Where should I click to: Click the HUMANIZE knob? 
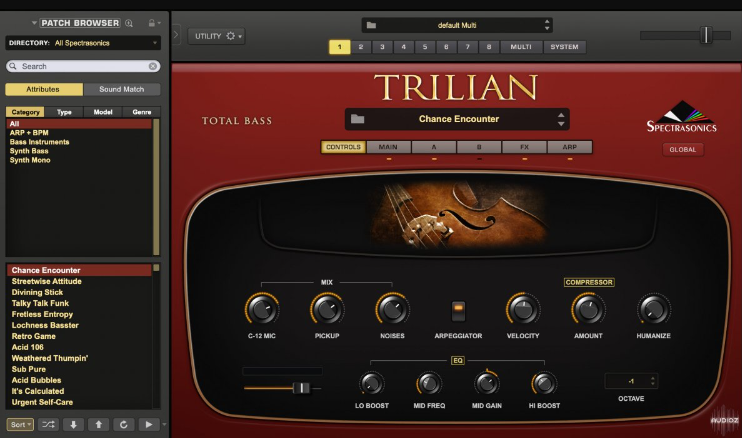(654, 309)
